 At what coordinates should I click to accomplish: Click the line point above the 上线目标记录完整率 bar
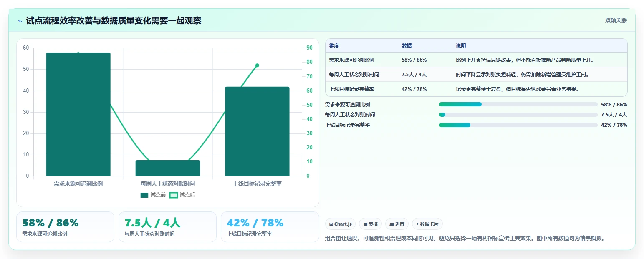(257, 65)
